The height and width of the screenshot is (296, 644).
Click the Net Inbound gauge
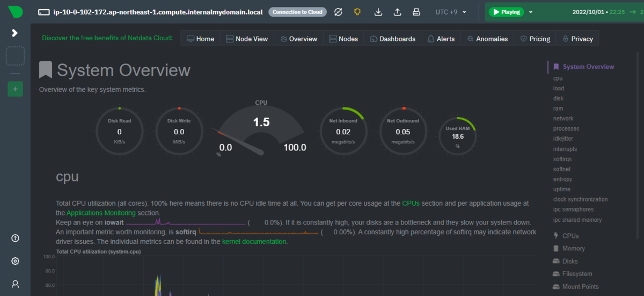(343, 132)
